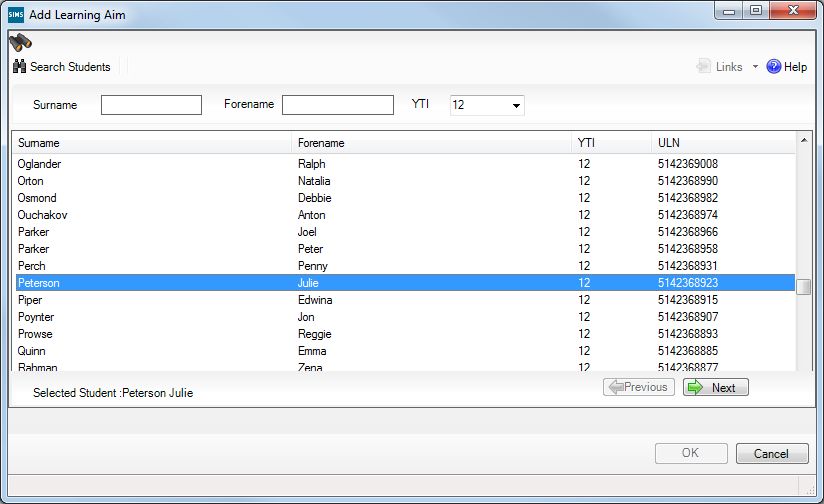Click forename Julie in selected row
This screenshot has height=504, width=824.
tap(308, 283)
